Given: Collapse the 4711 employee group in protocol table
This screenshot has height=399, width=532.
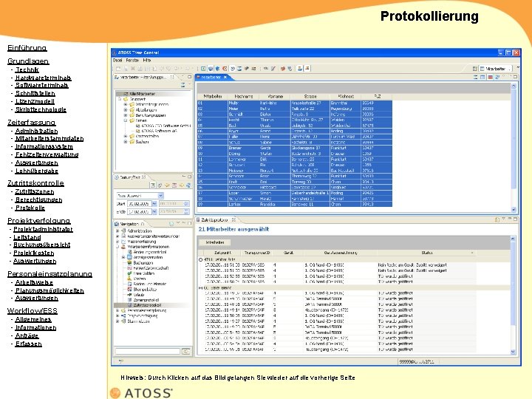Looking at the screenshot, I should tap(200, 259).
